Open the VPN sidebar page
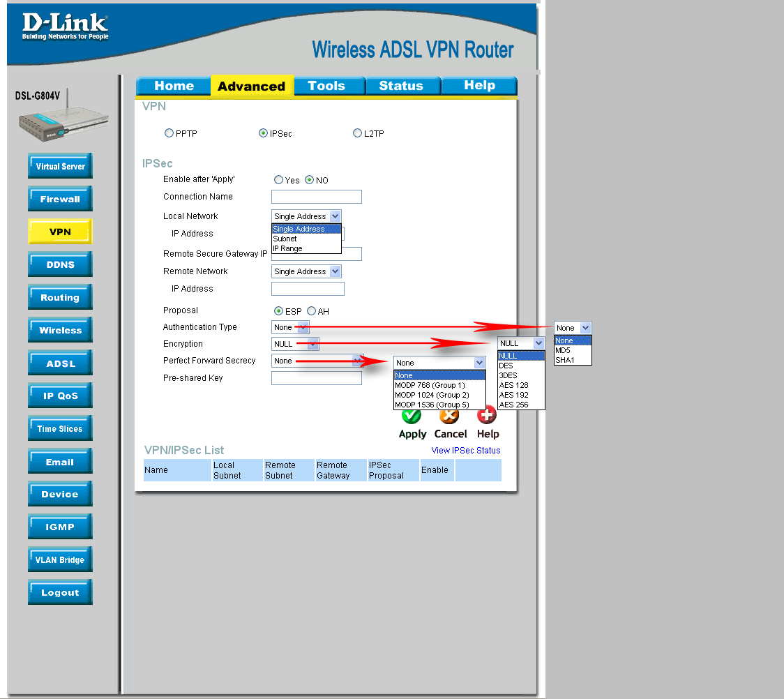 (x=60, y=232)
